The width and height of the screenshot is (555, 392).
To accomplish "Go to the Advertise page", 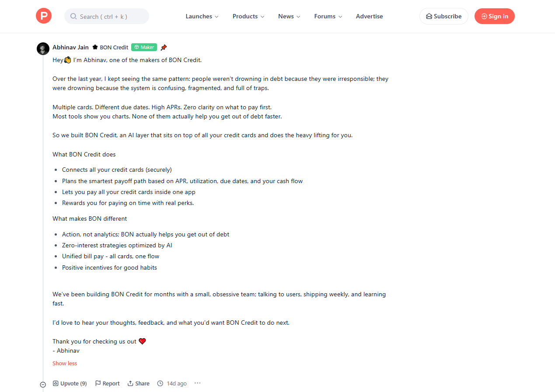I will [x=369, y=16].
